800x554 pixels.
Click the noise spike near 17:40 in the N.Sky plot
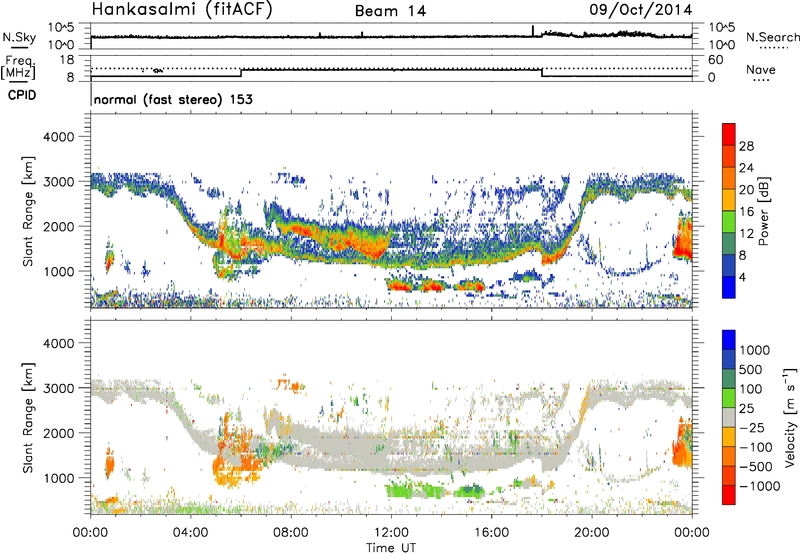click(533, 31)
